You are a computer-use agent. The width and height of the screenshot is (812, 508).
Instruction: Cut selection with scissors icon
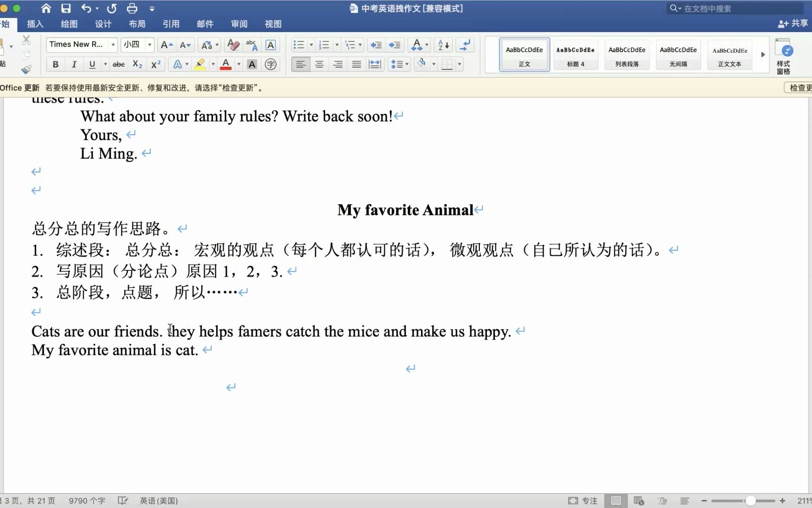point(26,40)
